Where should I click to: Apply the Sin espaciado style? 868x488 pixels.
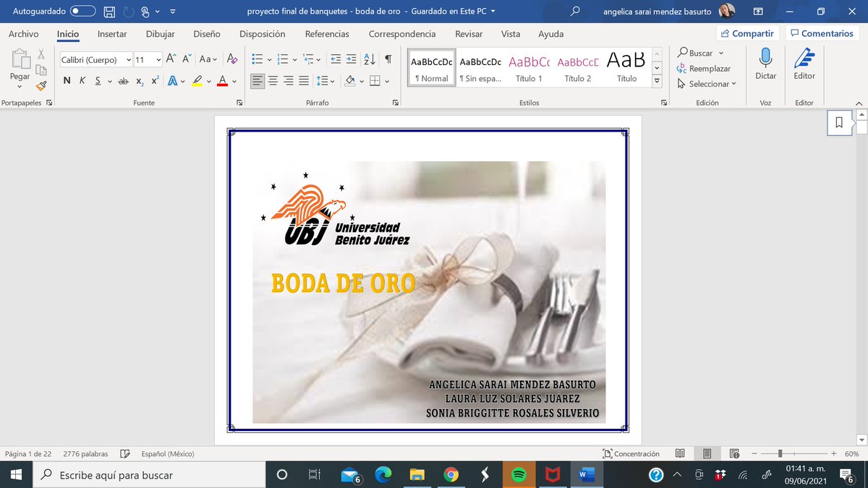tap(480, 67)
